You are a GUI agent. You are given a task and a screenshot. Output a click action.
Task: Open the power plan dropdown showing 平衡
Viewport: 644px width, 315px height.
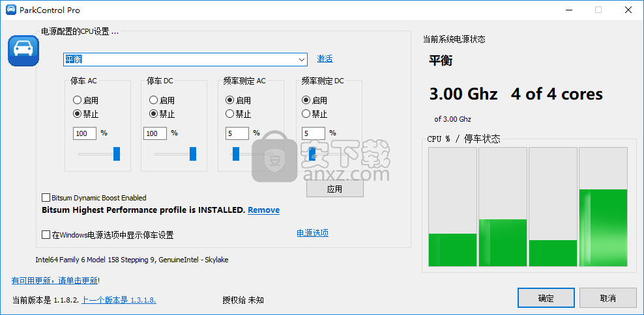[185, 59]
